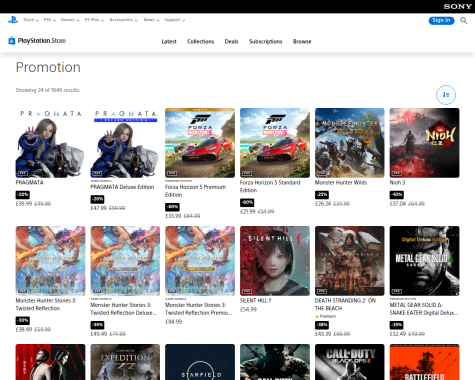Open the search magnifier icon
This screenshot has width=475, height=380.
click(464, 21)
